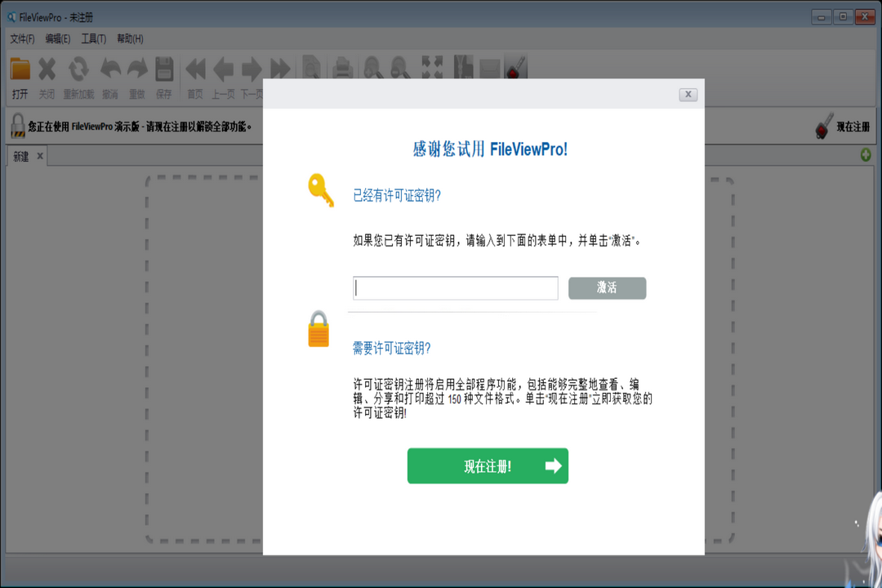This screenshot has width=882, height=588.
Task: Open the 文件(F) menu
Action: coord(20,38)
